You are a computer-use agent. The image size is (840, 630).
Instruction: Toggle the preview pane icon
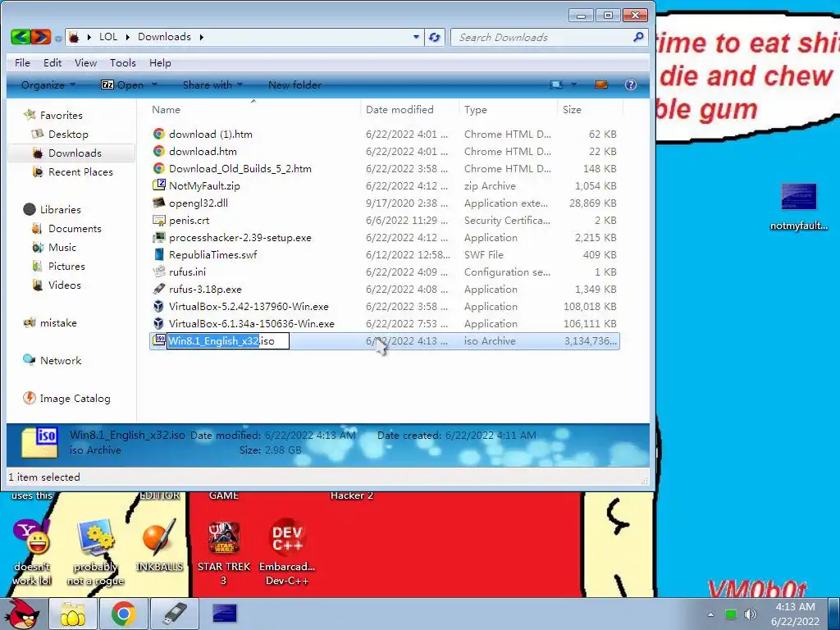[x=601, y=84]
